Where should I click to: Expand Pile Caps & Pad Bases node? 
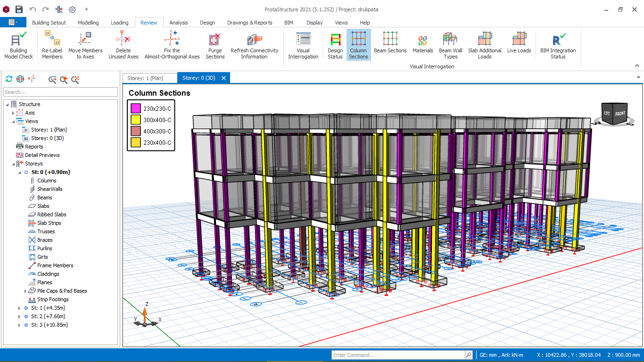(25, 291)
